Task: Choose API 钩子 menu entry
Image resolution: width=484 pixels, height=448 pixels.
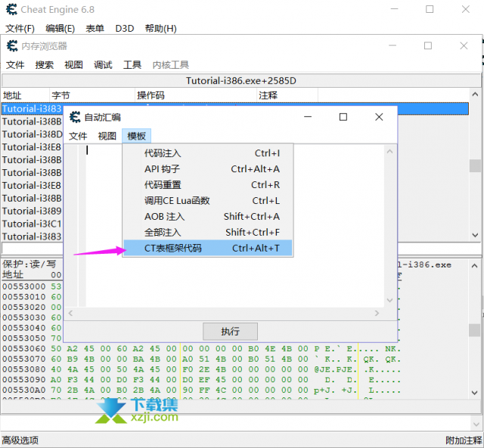Action: click(x=208, y=169)
